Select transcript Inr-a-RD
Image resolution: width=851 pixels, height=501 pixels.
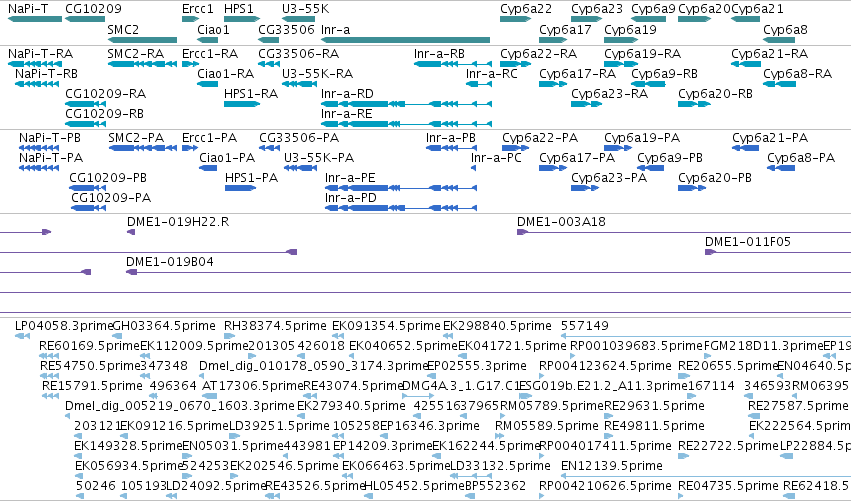tap(407, 104)
